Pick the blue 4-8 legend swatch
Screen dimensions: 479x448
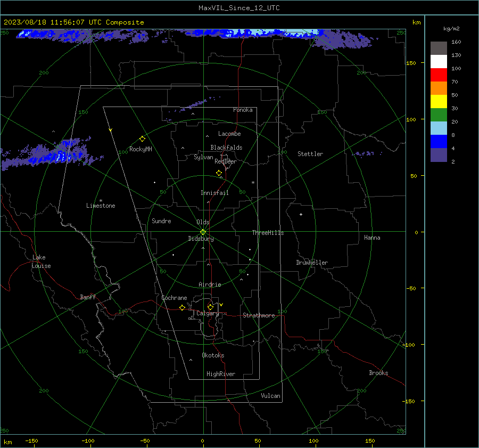point(439,141)
